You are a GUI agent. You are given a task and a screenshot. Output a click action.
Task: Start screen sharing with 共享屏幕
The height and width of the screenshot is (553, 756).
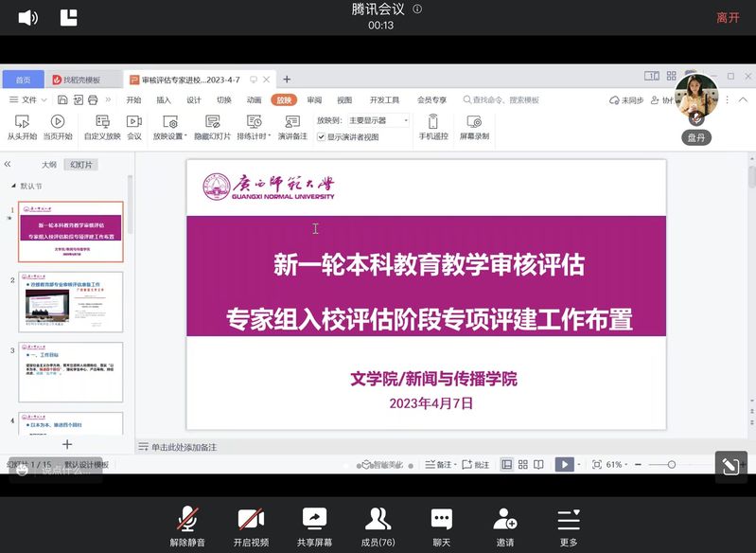(314, 526)
